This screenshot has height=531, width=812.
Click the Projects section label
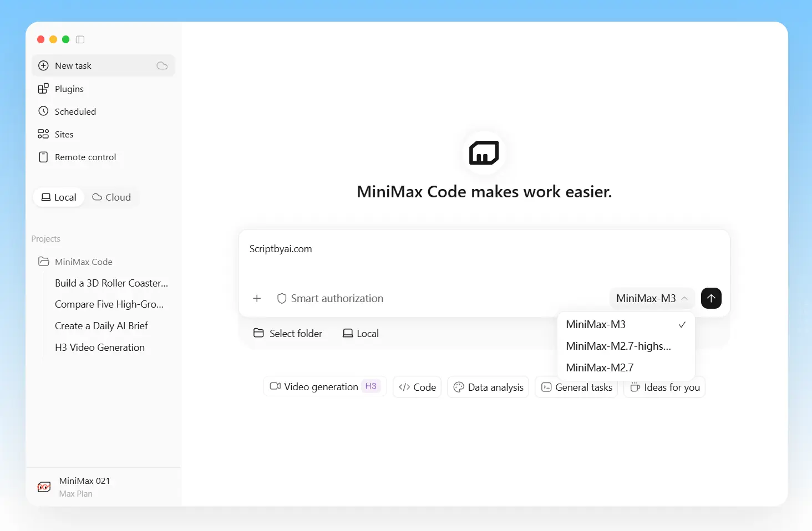(x=46, y=239)
